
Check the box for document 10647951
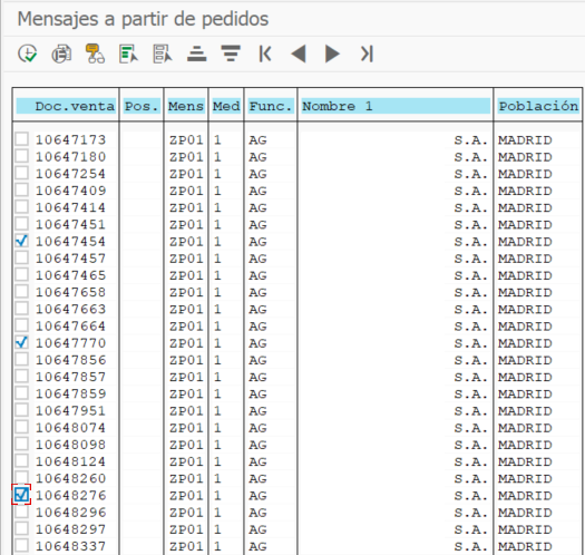(22, 410)
